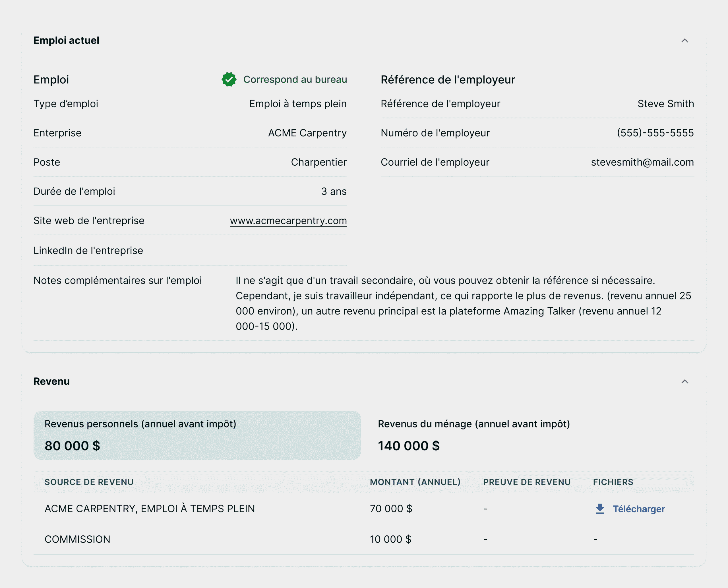Image resolution: width=728 pixels, height=588 pixels.
Task: Click the MONTANT (ANNUEL) column header
Action: 415,482
